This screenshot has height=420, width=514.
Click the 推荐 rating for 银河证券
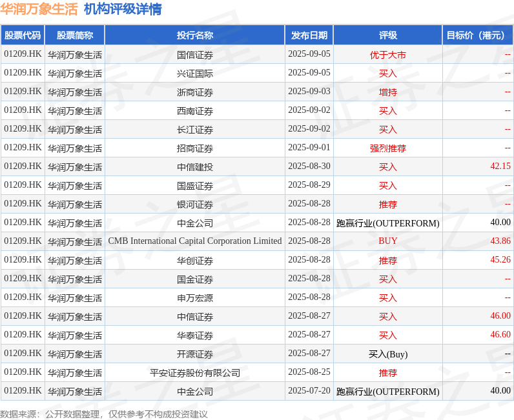[x=388, y=204]
